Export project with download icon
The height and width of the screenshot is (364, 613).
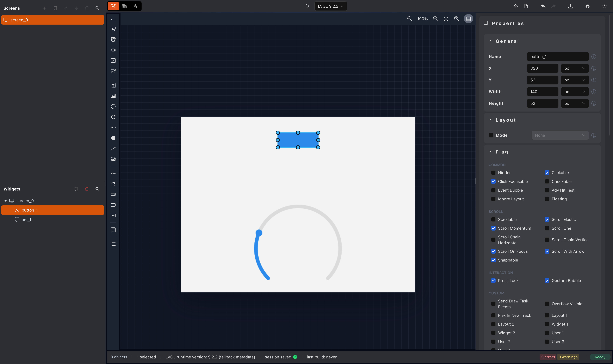(571, 6)
